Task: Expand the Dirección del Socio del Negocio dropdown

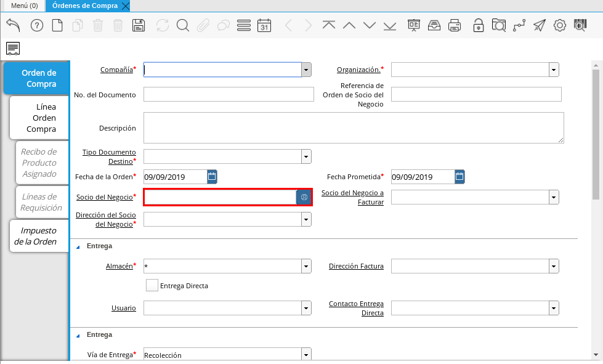Action: [306, 219]
